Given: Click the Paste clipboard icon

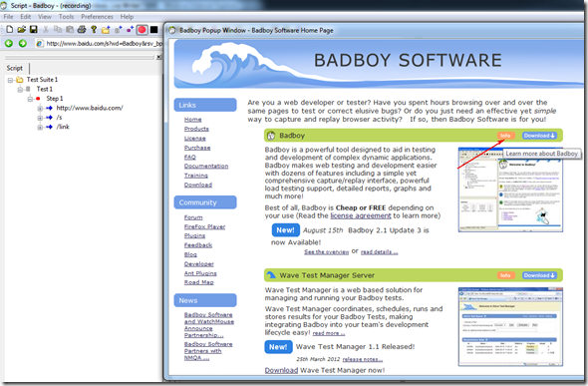Looking at the screenshot, I should click(x=70, y=29).
